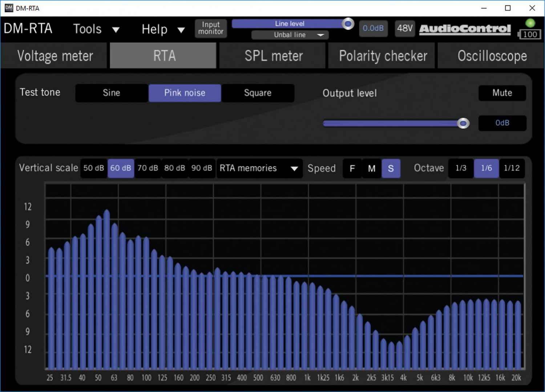Click the DM-RTA app icon in title bar
Viewport: 545px width, 392px height.
(9, 8)
